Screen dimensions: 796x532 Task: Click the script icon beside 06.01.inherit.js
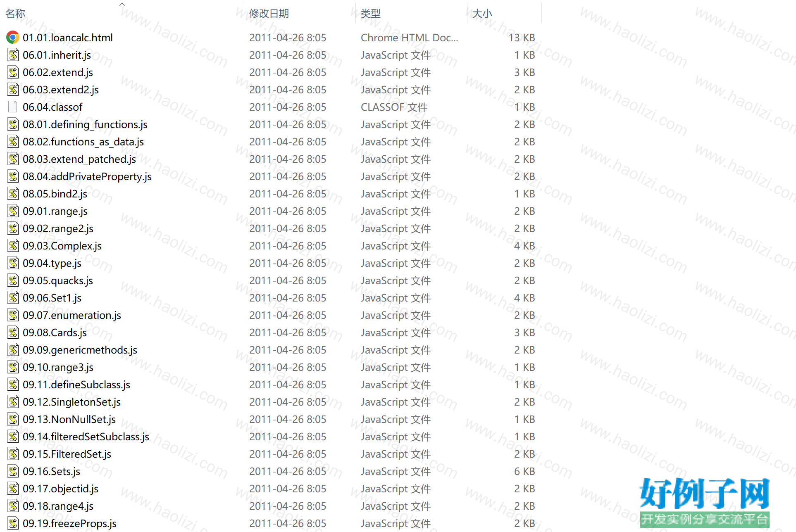pyautogui.click(x=13, y=55)
